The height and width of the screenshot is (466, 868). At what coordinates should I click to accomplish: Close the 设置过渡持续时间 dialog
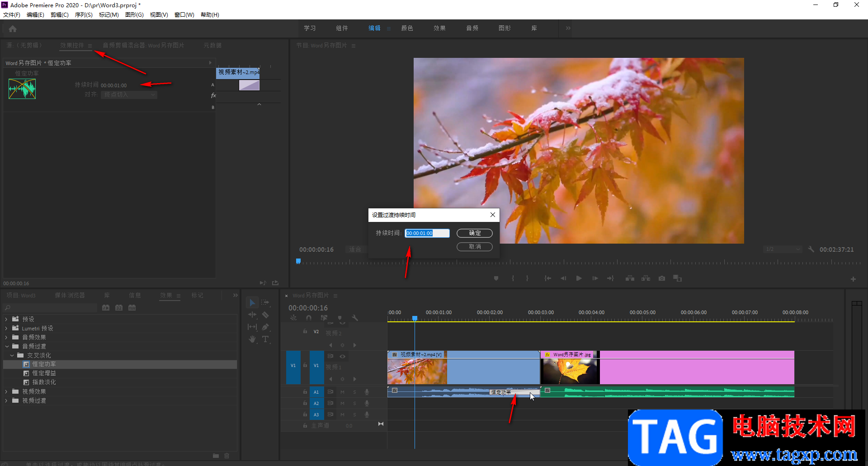coord(493,215)
